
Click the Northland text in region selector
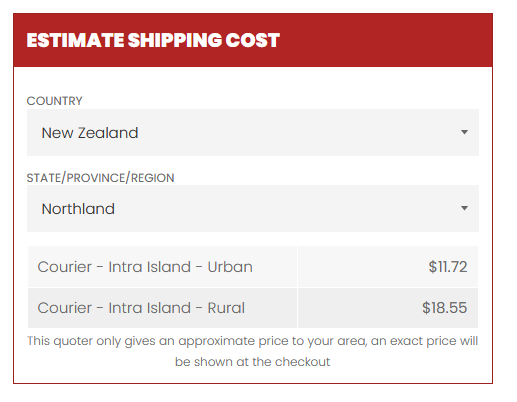click(78, 209)
